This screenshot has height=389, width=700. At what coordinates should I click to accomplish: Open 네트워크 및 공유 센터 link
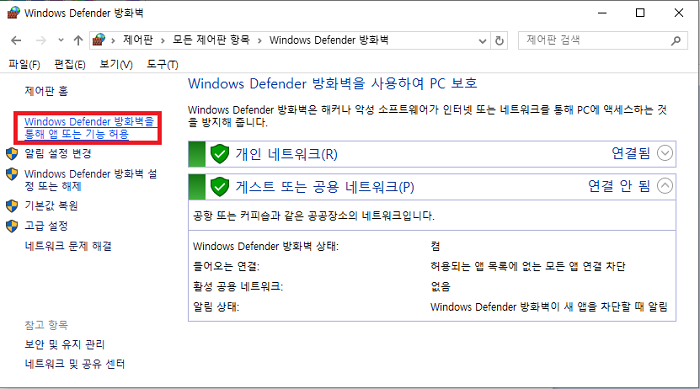coord(75,364)
